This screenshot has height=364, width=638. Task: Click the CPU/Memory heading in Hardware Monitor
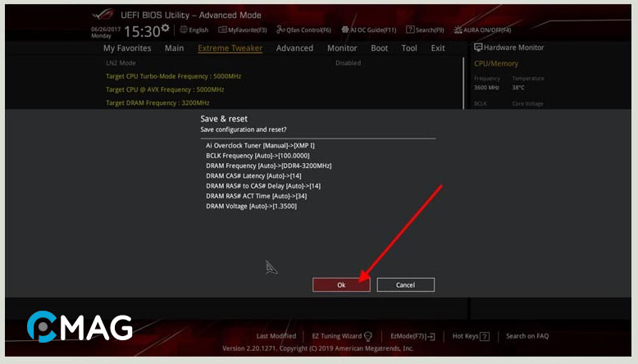tap(496, 63)
